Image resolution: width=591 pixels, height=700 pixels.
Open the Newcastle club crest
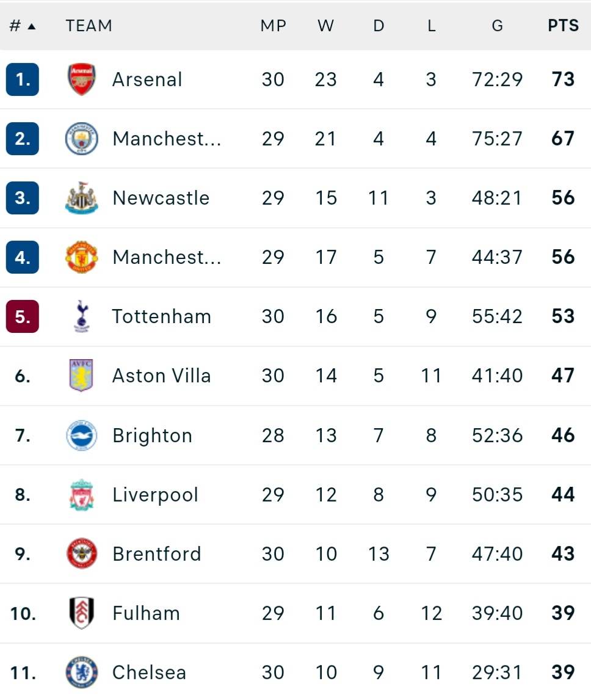click(81, 198)
